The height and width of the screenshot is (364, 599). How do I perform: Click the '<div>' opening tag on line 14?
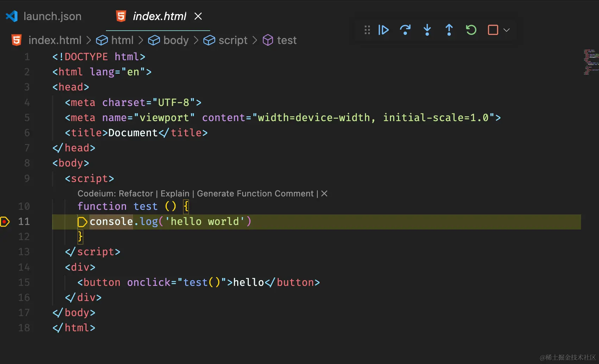(x=80, y=267)
